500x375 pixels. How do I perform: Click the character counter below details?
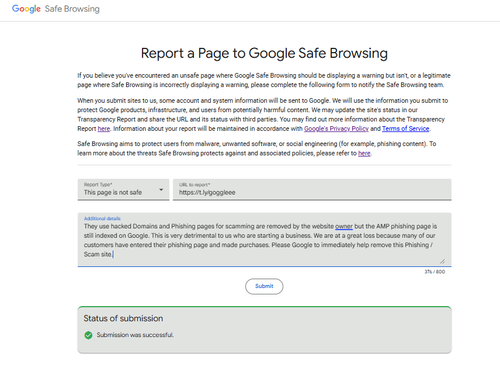(435, 272)
